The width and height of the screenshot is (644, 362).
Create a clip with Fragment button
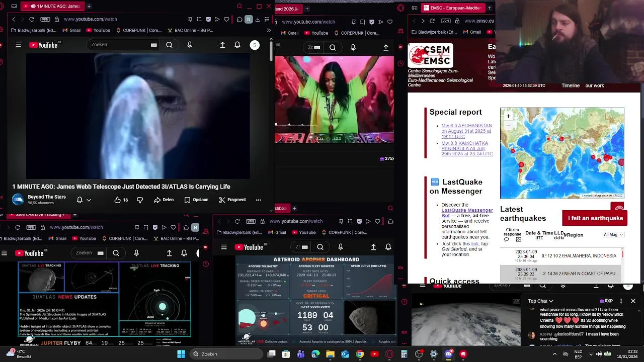pos(232,200)
